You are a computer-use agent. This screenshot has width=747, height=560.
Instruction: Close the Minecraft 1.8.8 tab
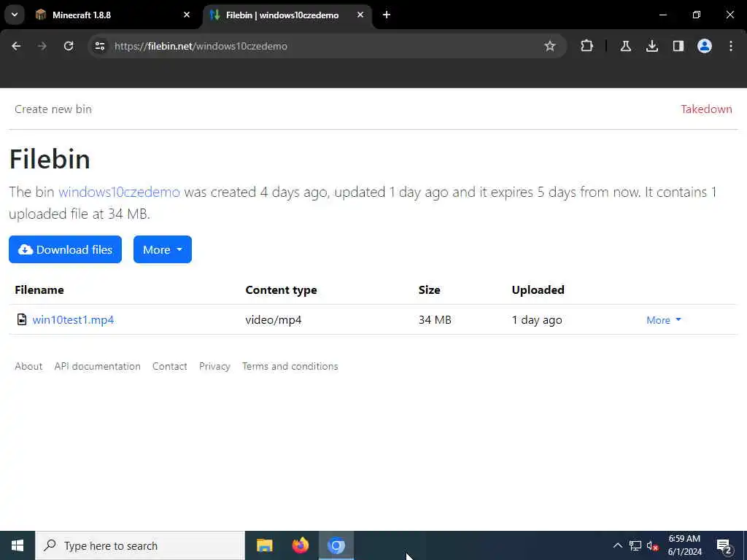pos(187,15)
